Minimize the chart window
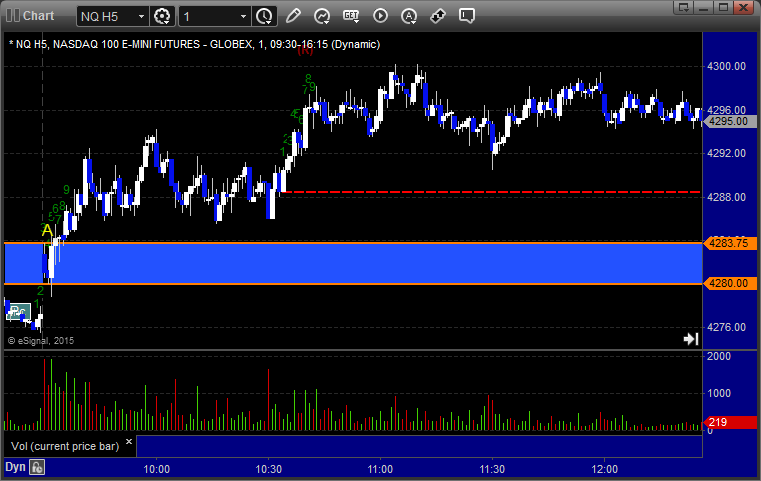 [704, 7]
